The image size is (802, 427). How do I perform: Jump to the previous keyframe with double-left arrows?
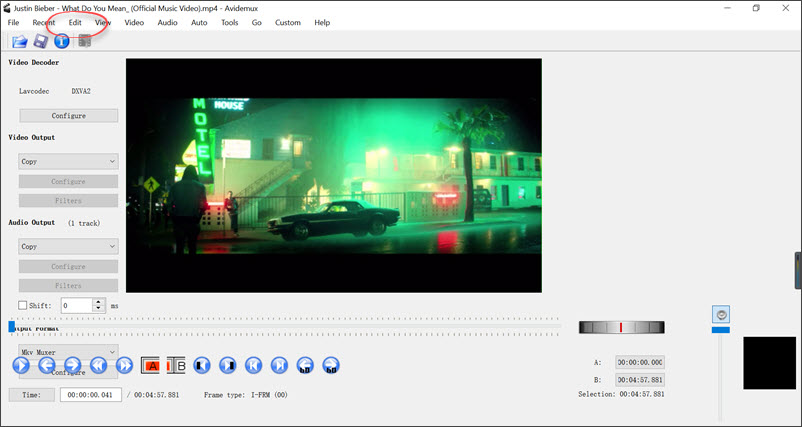[98, 365]
